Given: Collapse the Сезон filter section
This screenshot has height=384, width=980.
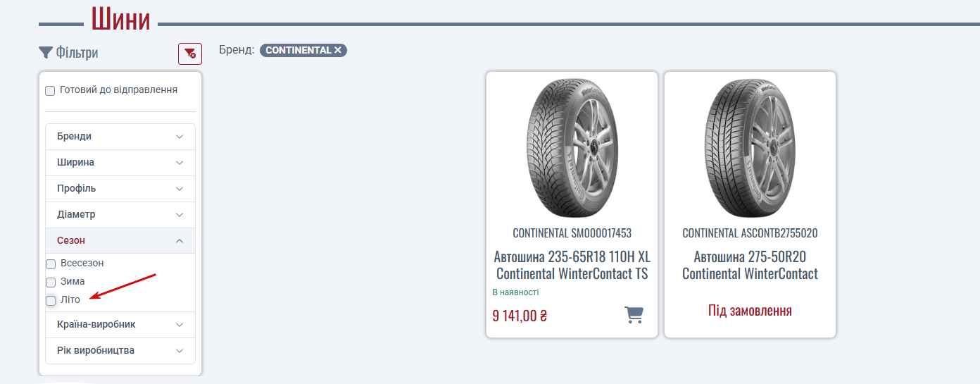Looking at the screenshot, I should (120, 241).
